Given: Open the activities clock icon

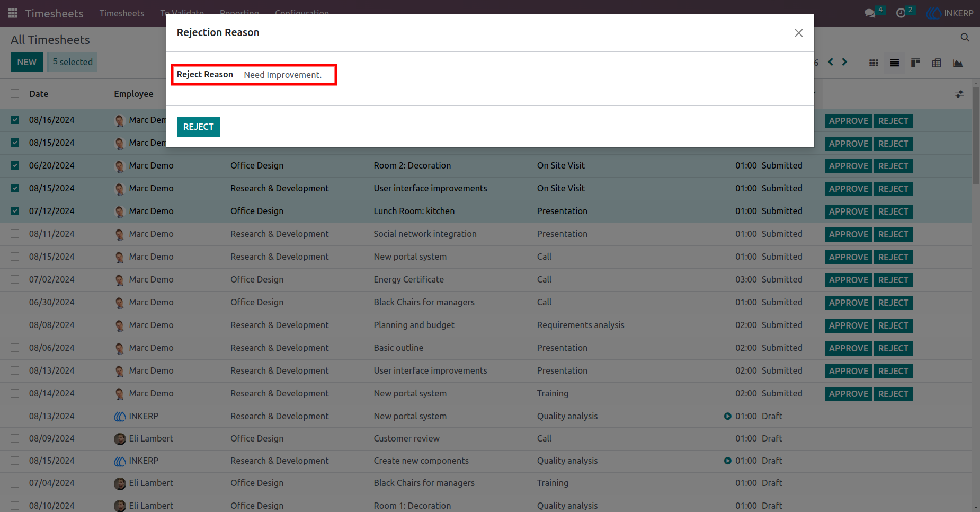Looking at the screenshot, I should pos(901,13).
